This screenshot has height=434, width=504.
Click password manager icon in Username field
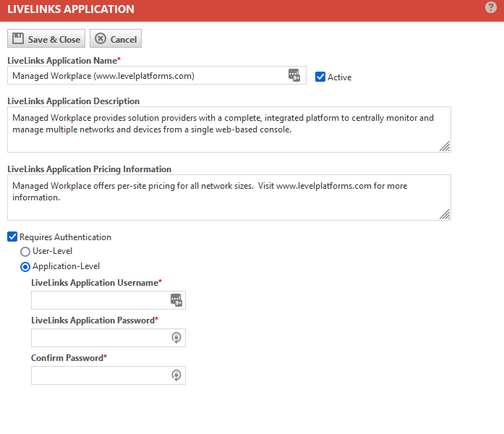coord(176,300)
